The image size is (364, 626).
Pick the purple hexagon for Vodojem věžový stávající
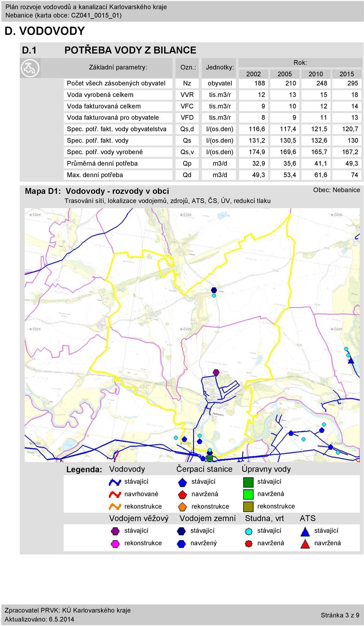click(x=115, y=531)
